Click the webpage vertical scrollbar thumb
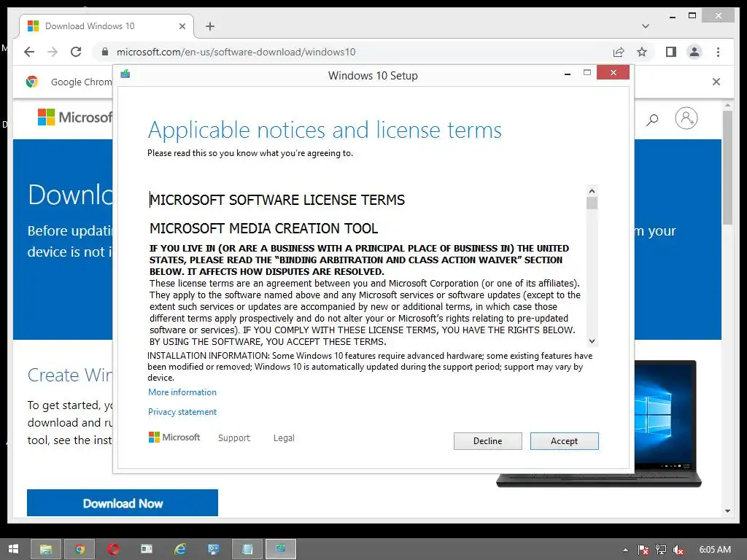This screenshot has height=560, width=747. 727,167
